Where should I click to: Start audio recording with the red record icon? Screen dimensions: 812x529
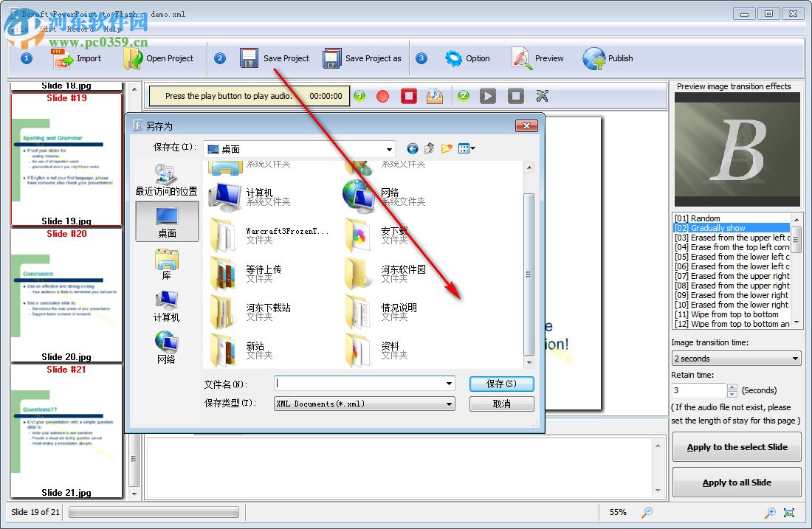(x=382, y=96)
